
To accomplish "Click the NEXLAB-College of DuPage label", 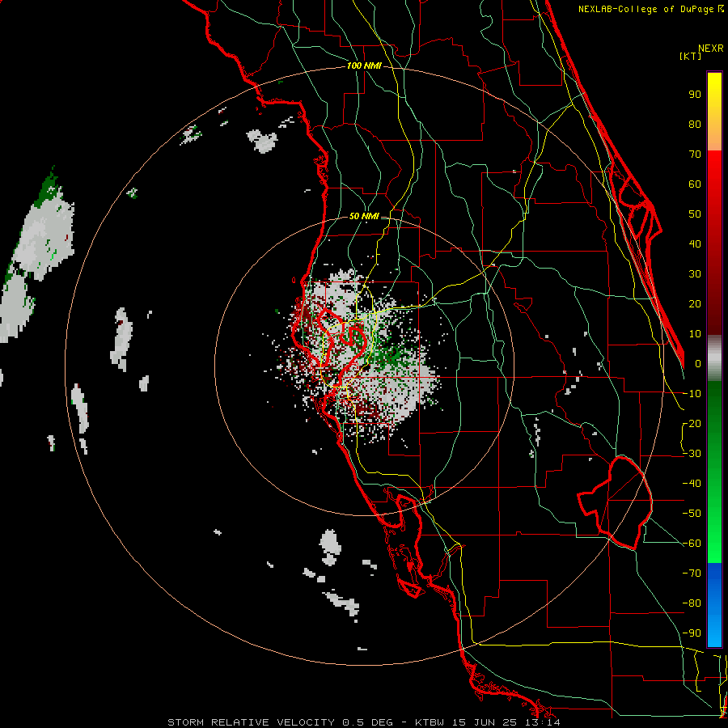I will click(x=650, y=9).
